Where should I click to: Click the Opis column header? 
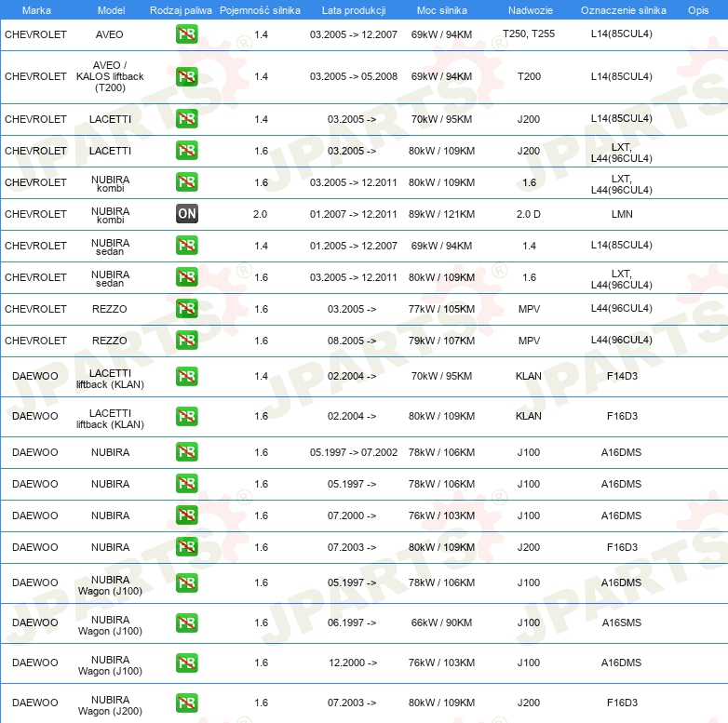(x=698, y=10)
